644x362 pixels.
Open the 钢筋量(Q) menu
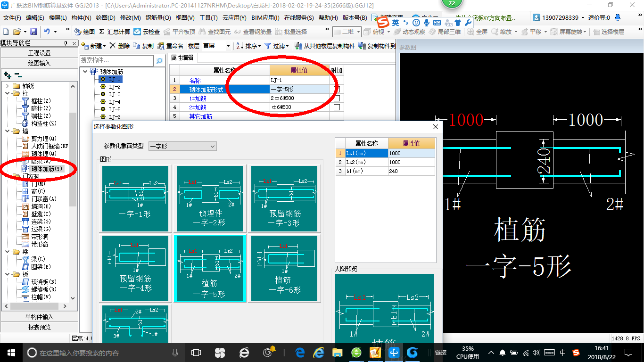click(158, 18)
